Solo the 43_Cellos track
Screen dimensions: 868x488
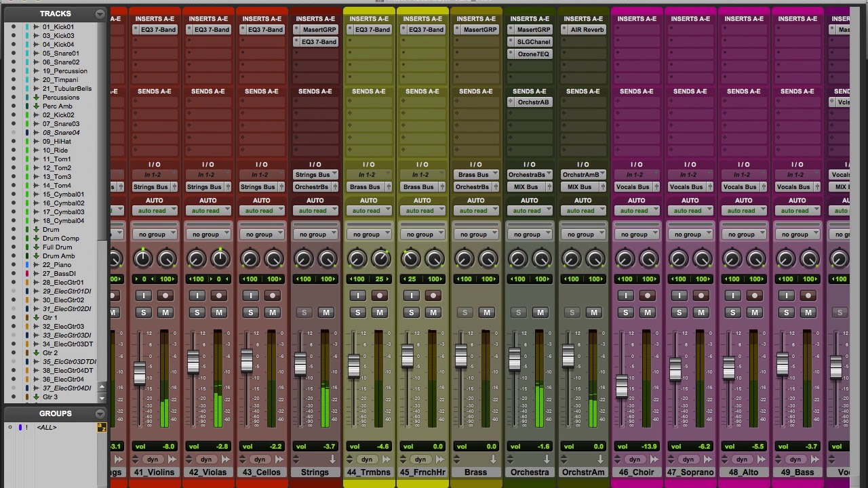coord(251,312)
